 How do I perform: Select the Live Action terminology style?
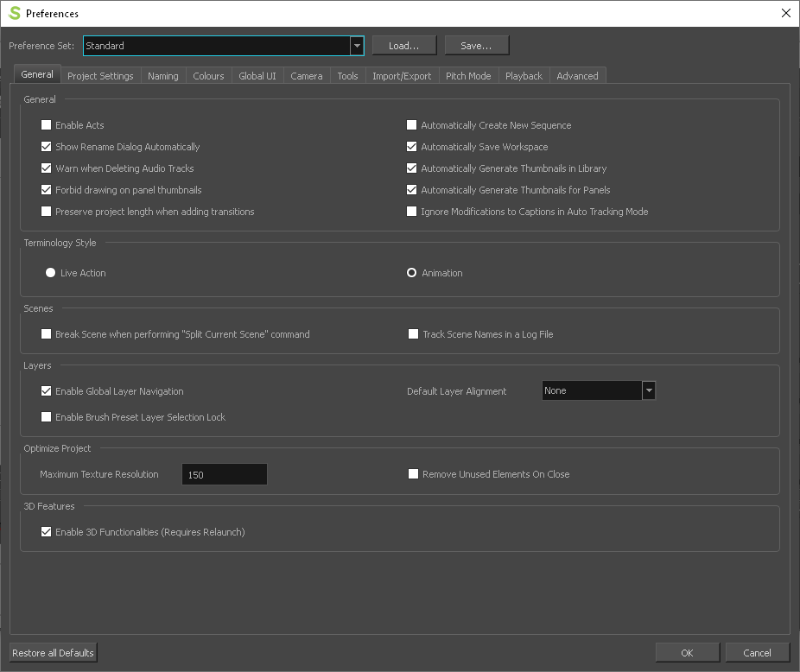pyautogui.click(x=50, y=272)
